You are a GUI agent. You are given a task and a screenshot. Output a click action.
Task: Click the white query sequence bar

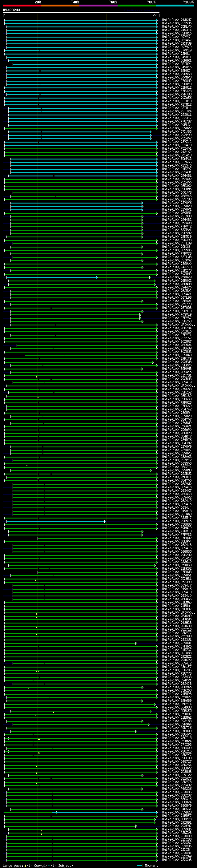(x=81, y=13)
